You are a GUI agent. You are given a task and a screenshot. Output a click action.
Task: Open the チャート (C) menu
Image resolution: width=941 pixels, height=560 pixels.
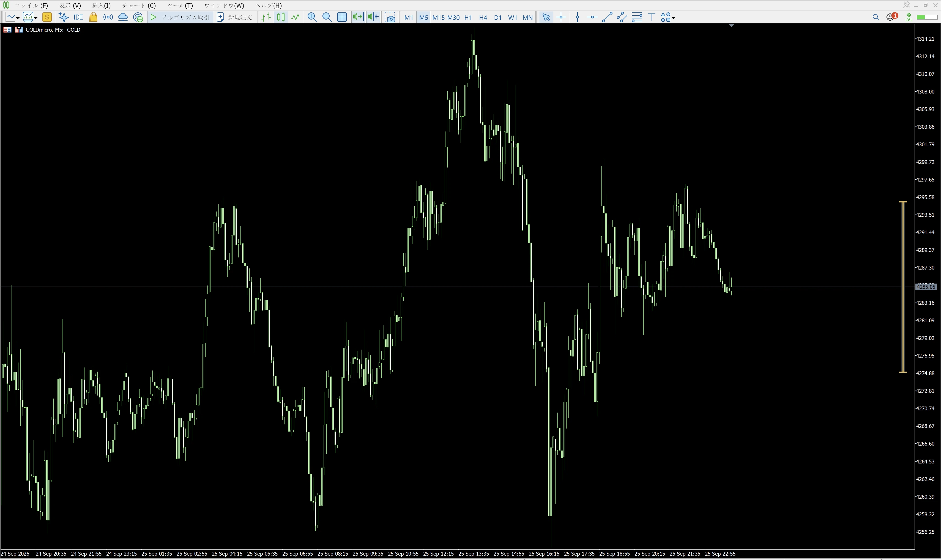point(139,6)
